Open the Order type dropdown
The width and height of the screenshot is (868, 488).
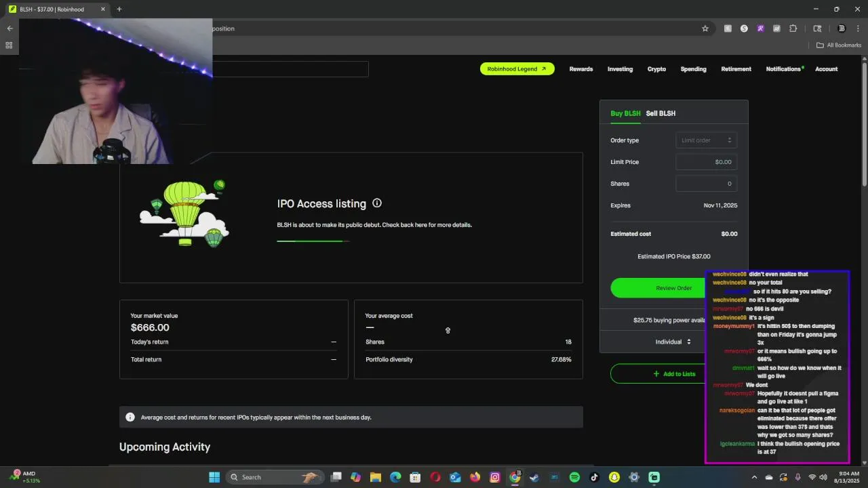[x=706, y=140]
